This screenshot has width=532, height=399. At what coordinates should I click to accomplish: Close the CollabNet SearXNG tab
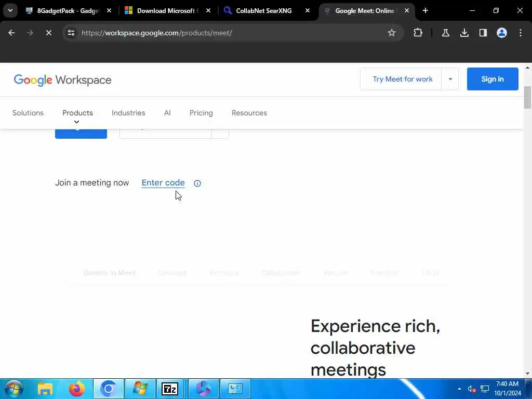(308, 10)
